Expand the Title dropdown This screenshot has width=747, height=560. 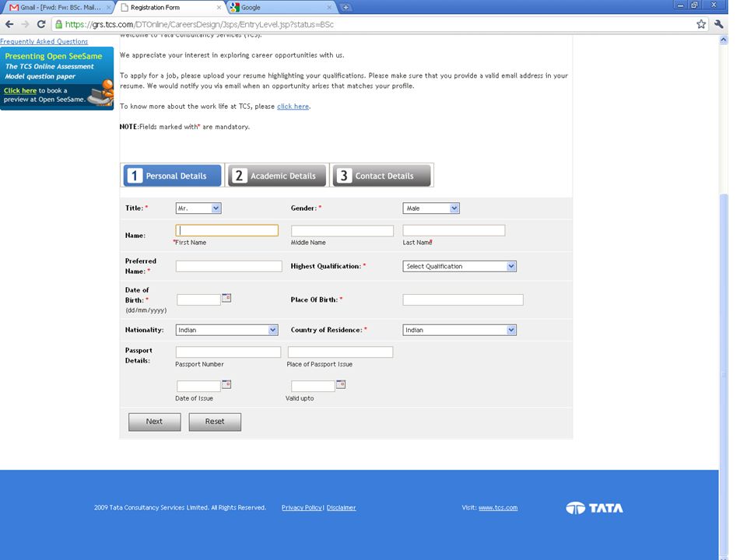(198, 208)
